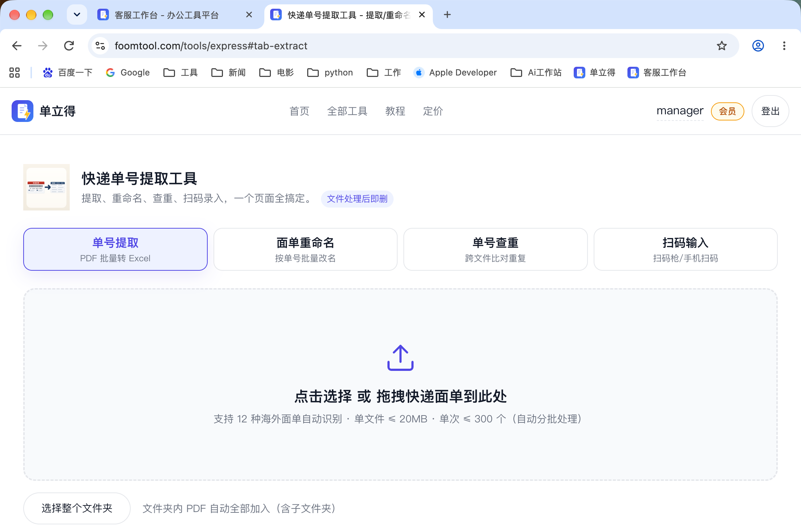Open the python bookmark folder
This screenshot has width=801, height=532.
[x=330, y=73]
